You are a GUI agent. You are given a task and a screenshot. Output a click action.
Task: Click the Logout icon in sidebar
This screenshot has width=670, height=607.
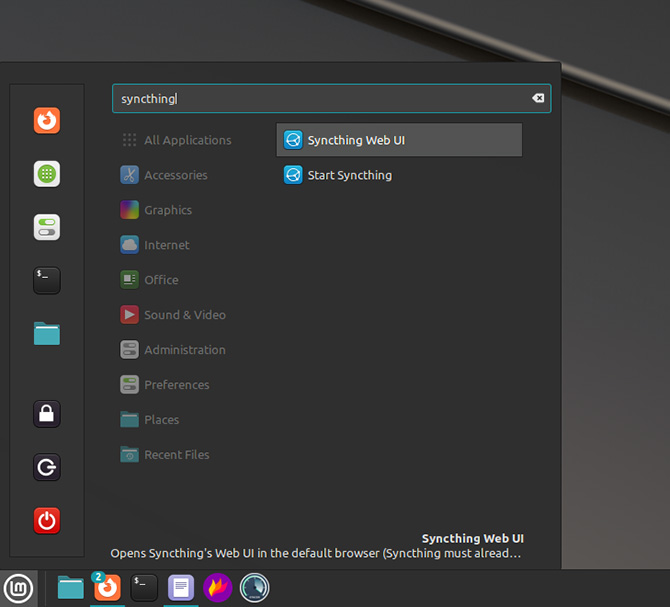point(47,467)
